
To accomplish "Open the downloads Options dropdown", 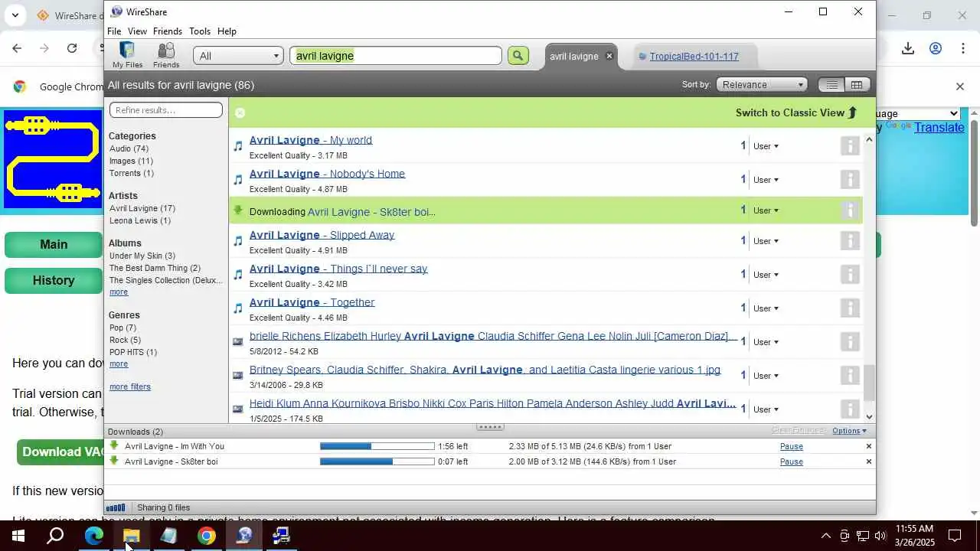I will tap(849, 431).
